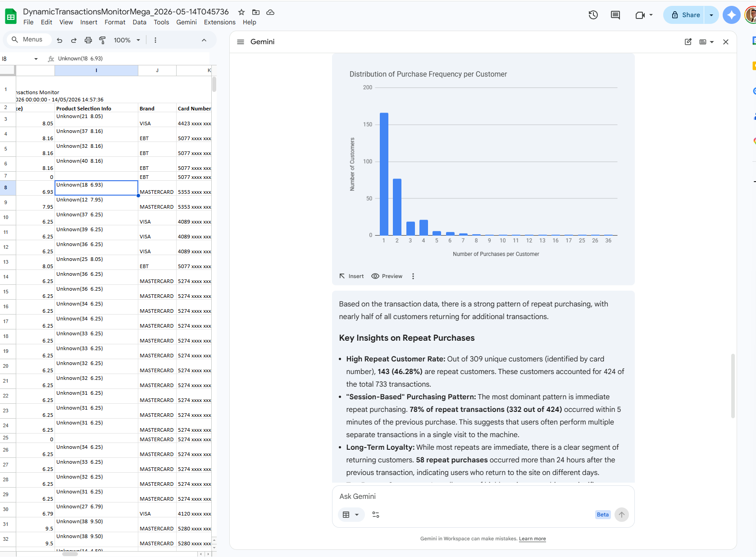The width and height of the screenshot is (756, 557).
Task: Click the formula bar content
Action: 80,59
